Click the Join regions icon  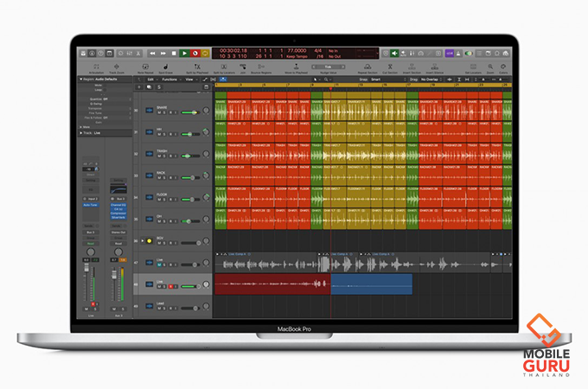243,67
